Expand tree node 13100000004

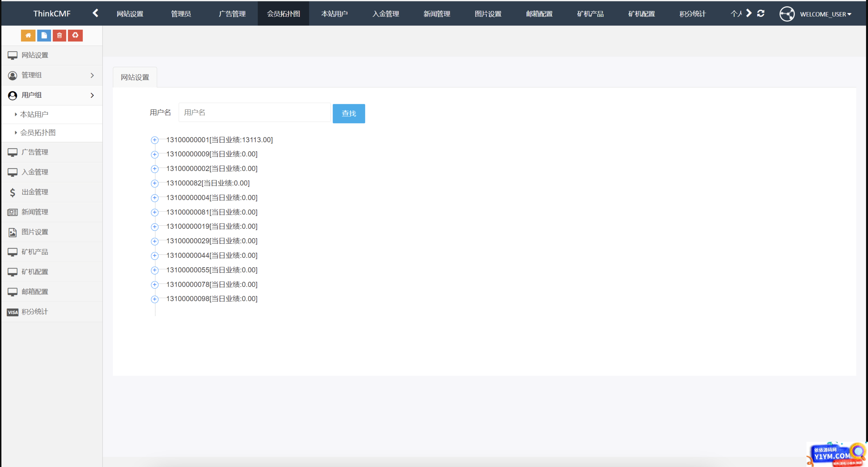155,198
